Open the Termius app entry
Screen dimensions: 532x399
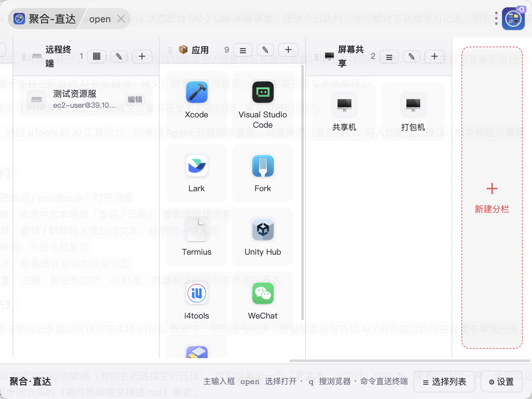[197, 237]
